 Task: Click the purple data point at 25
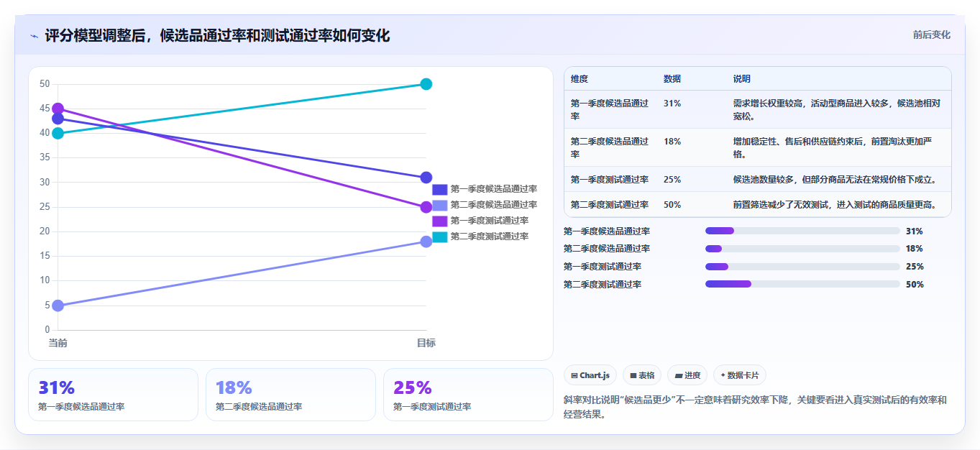[426, 207]
